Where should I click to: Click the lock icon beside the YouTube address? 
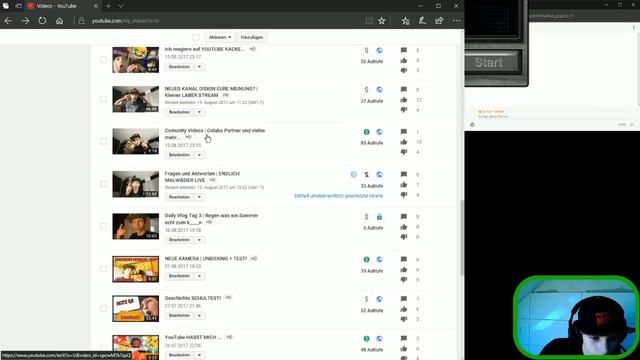[x=81, y=21]
